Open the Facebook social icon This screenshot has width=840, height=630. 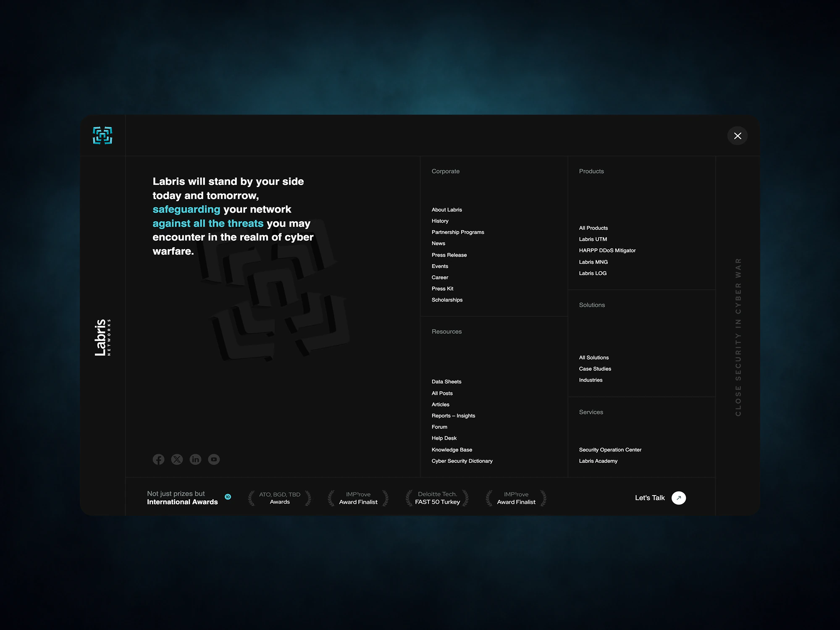(158, 459)
